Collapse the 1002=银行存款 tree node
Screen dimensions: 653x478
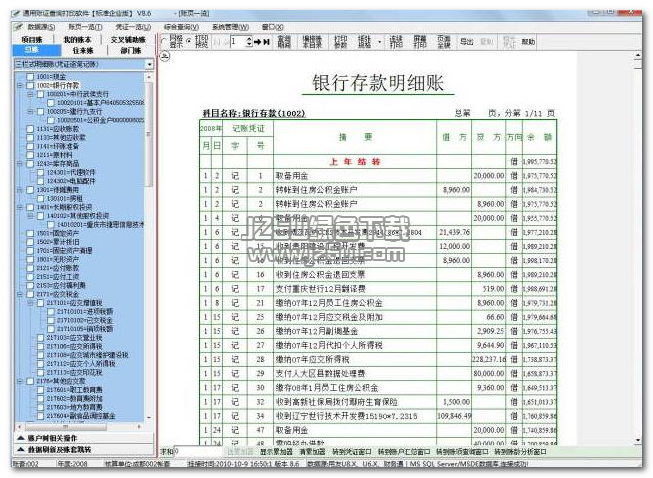[20, 85]
